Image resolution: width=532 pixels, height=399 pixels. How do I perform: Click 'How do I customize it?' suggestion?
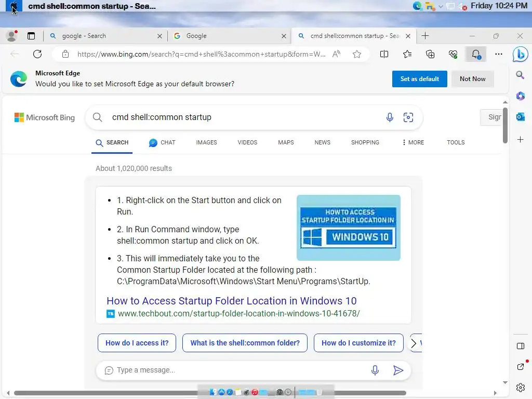pyautogui.click(x=358, y=343)
